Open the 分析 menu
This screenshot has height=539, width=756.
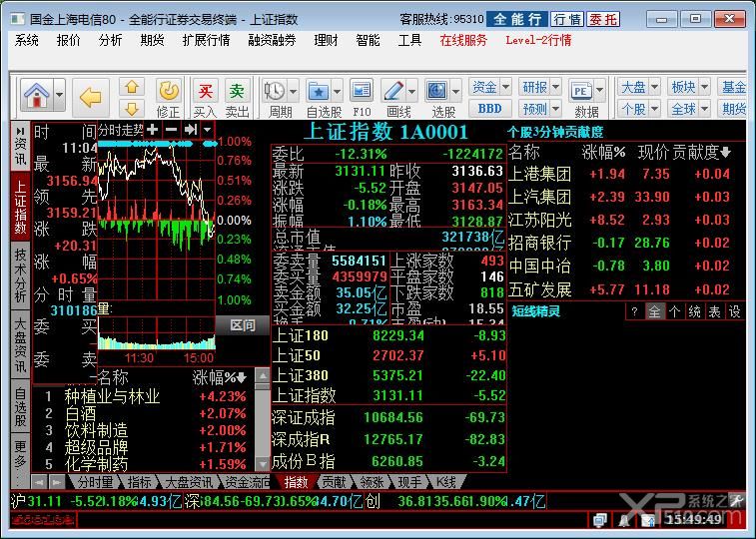pyautogui.click(x=111, y=40)
